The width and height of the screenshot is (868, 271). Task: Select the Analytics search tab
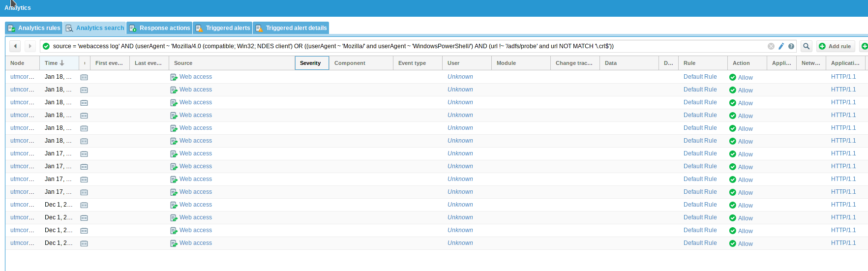95,28
